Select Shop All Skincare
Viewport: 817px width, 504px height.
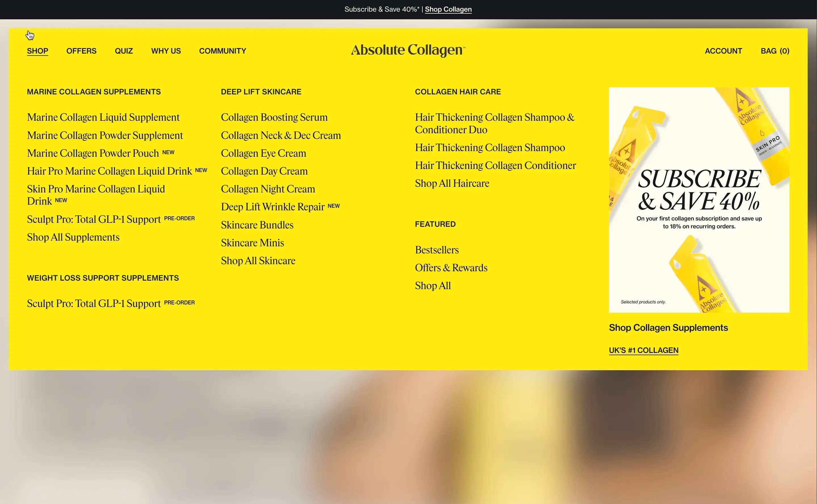point(258,261)
